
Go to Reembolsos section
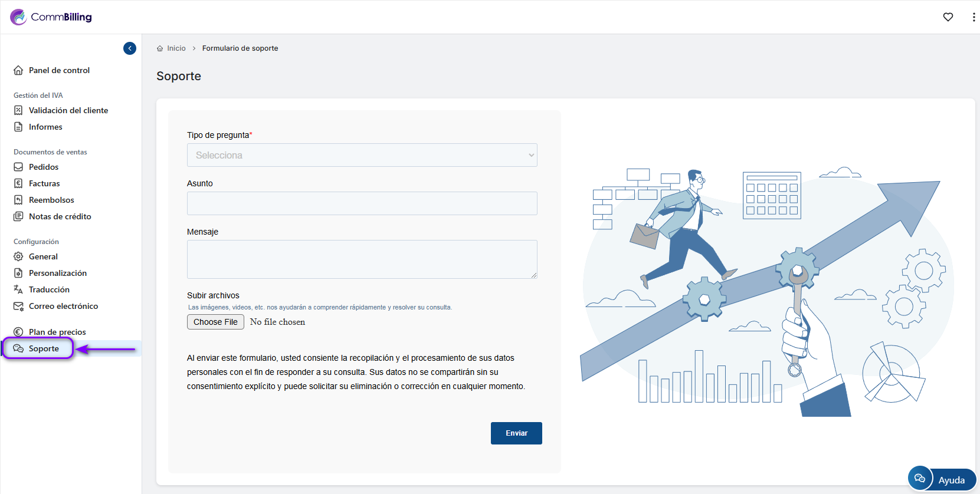pyautogui.click(x=51, y=200)
